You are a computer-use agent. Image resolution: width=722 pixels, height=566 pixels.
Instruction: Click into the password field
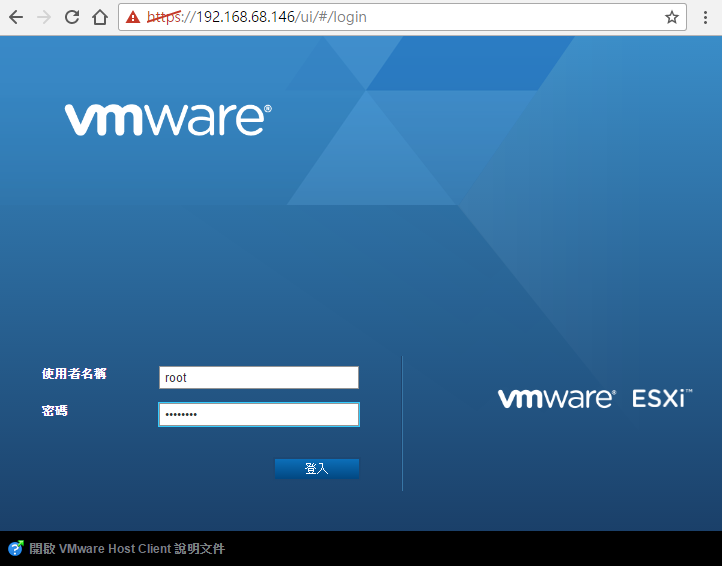point(259,414)
